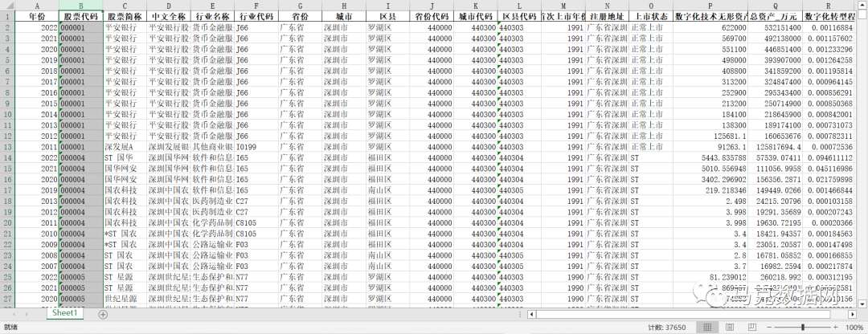Image resolution: width=868 pixels, height=334 pixels.
Task: Click the 总资产_万元 header cell
Action: (x=775, y=16)
